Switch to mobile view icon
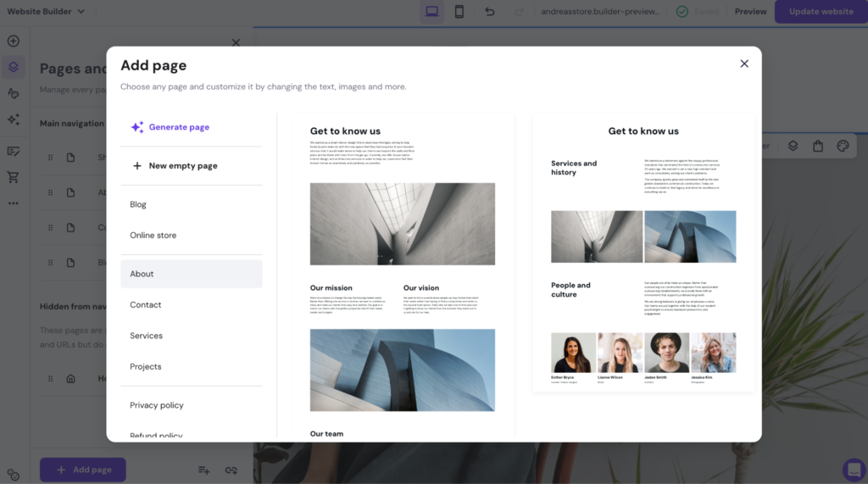Image resolution: width=868 pixels, height=484 pixels. click(x=459, y=12)
